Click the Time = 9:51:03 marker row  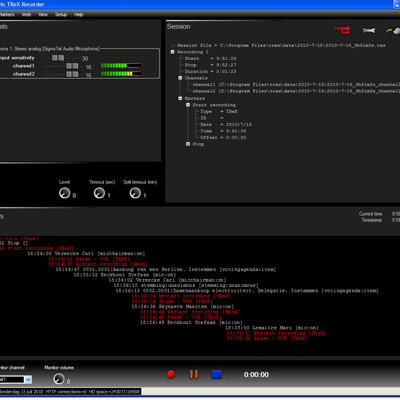point(223,131)
